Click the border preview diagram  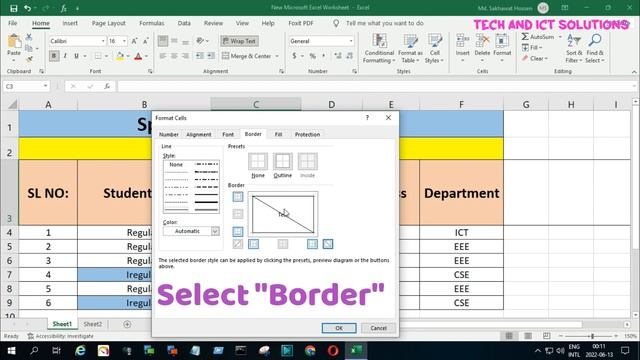tap(283, 214)
